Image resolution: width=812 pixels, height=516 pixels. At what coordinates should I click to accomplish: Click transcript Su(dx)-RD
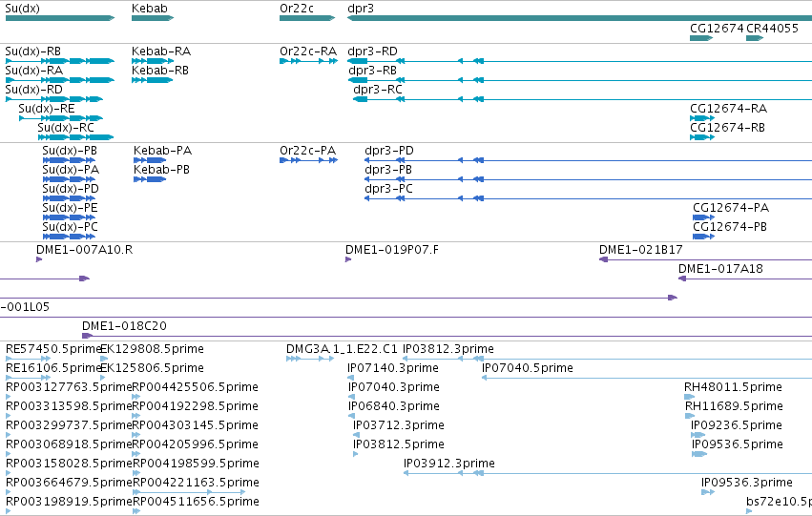coord(54,99)
